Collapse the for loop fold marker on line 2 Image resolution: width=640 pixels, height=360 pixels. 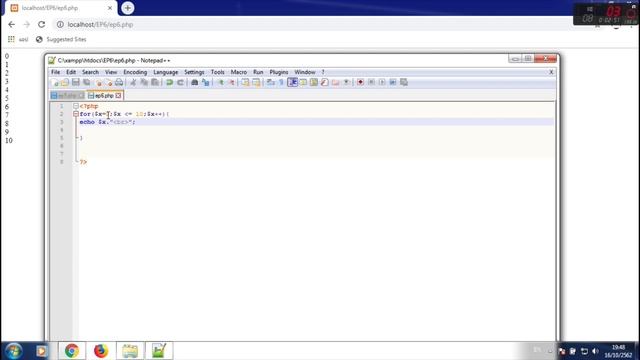pos(76,114)
